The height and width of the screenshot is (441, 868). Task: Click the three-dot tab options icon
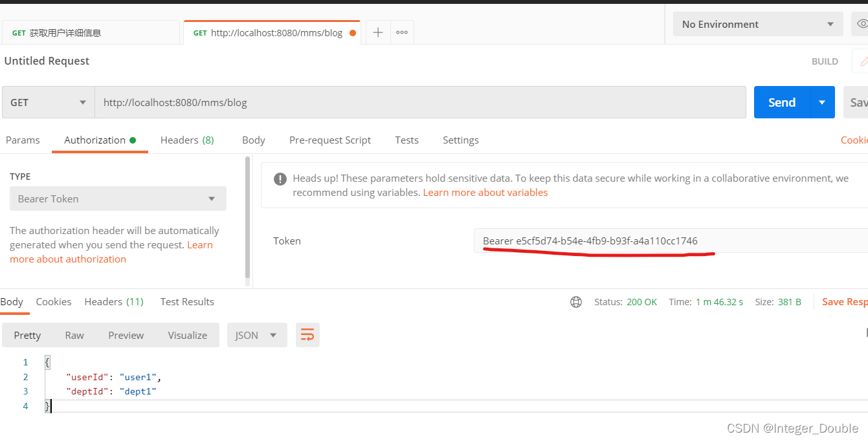pos(401,32)
